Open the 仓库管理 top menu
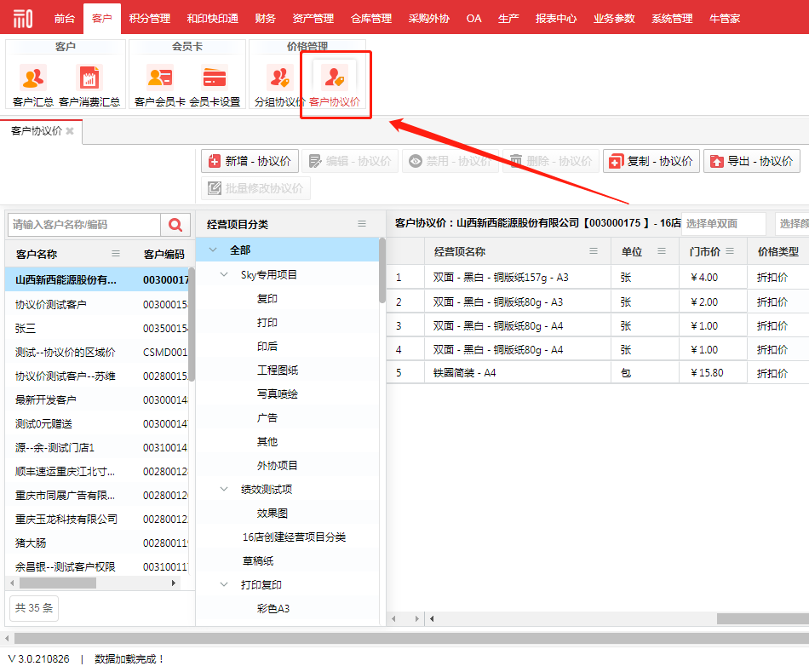 370,18
